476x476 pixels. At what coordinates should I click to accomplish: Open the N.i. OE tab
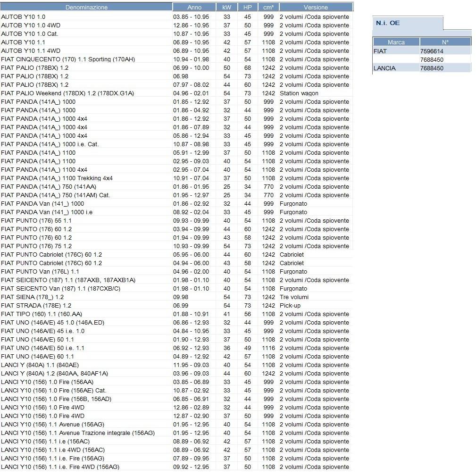tap(408, 23)
